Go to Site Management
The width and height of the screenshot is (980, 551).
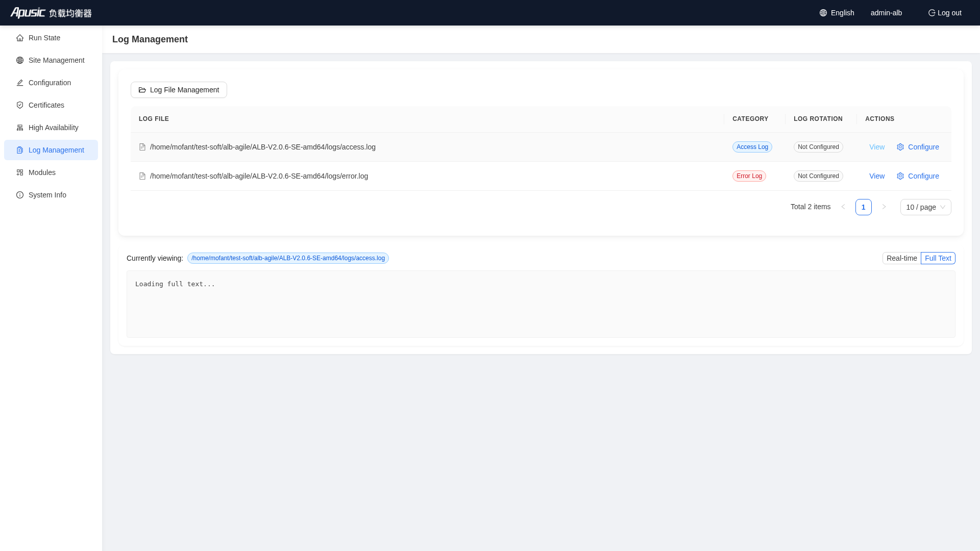click(x=51, y=60)
